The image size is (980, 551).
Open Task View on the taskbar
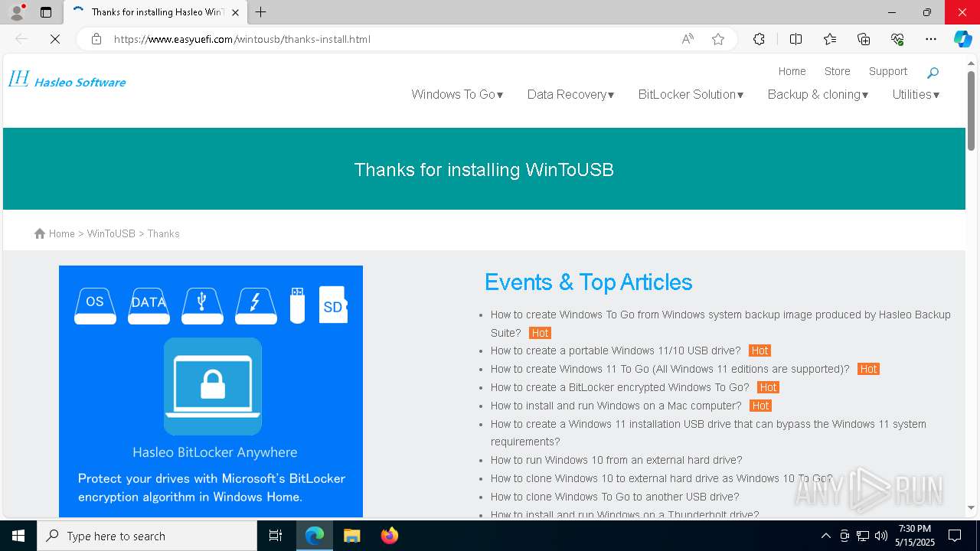pyautogui.click(x=276, y=536)
